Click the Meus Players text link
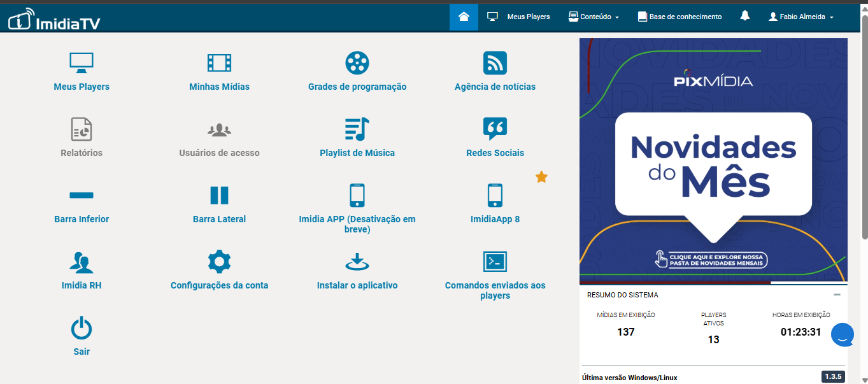This screenshot has width=868, height=384. point(82,87)
